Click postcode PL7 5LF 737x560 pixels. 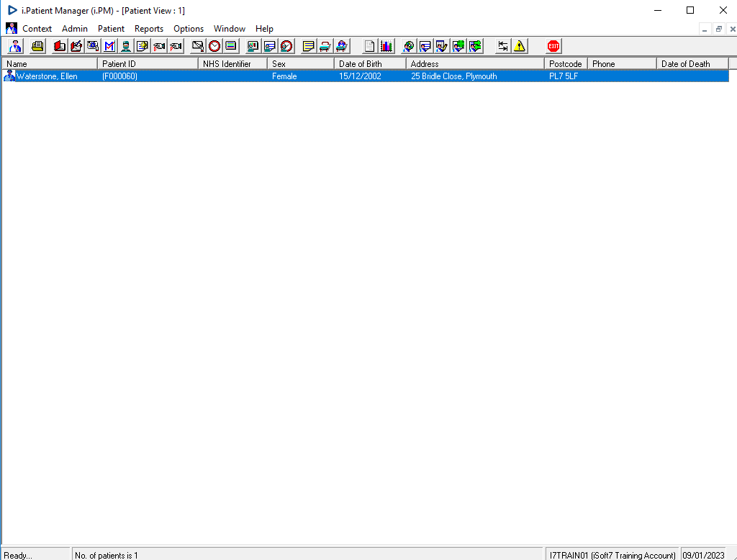[564, 76]
